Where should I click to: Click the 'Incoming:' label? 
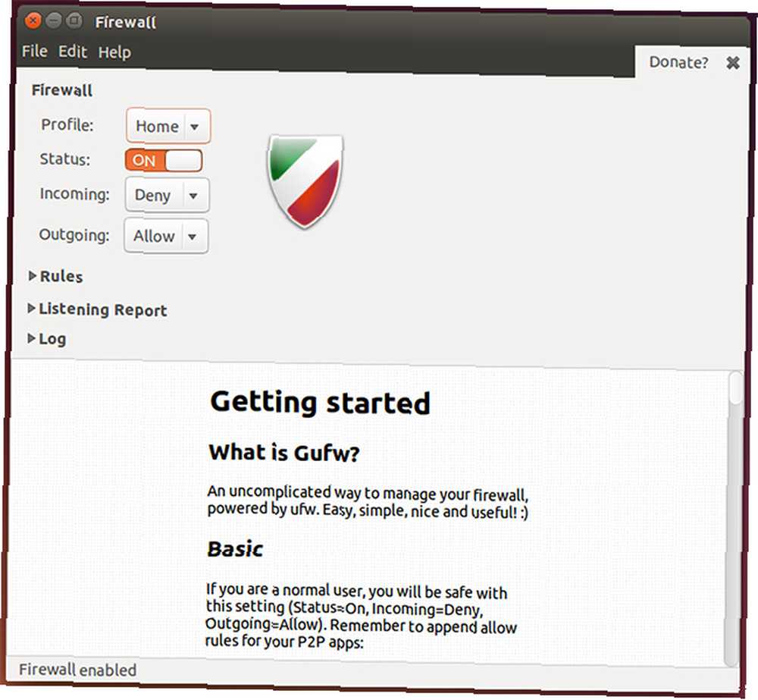(75, 194)
